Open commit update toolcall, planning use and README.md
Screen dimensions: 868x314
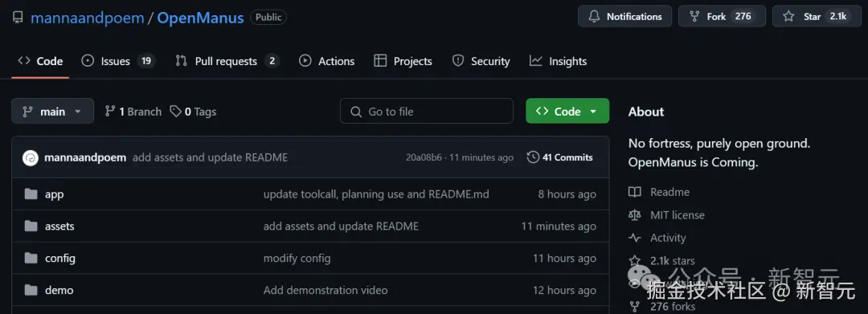[376, 194]
